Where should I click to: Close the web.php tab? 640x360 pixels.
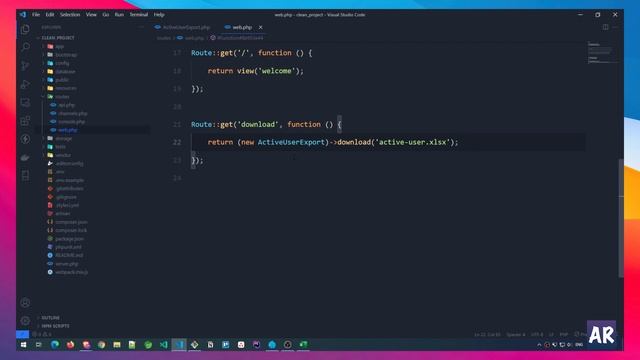coord(260,27)
